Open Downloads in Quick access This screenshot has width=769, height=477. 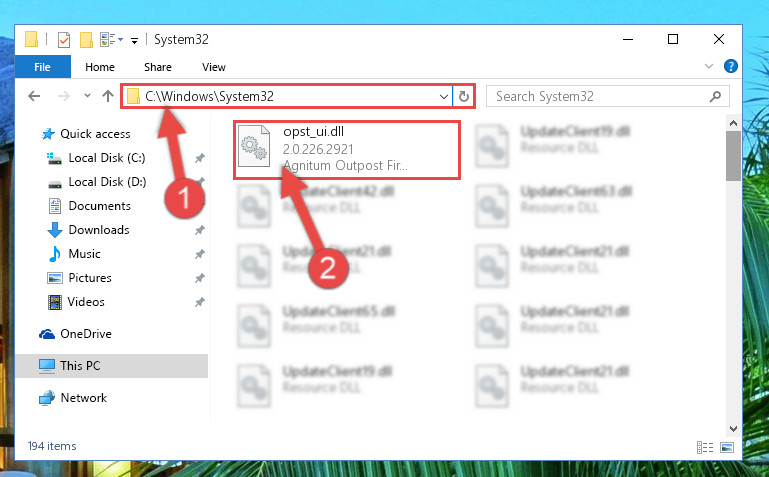(x=99, y=230)
